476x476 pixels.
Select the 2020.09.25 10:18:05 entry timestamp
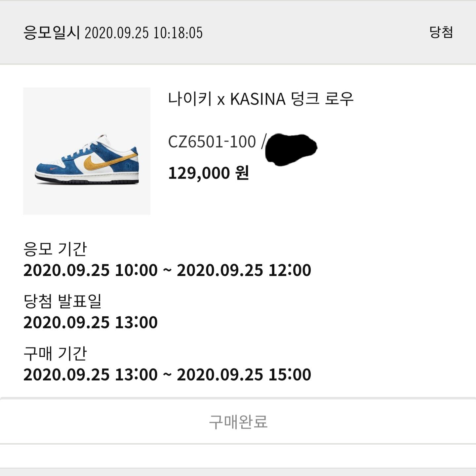(143, 33)
